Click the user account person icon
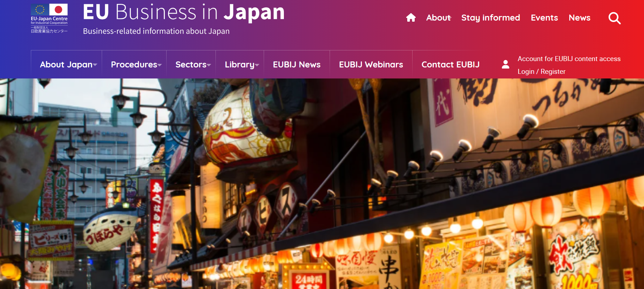The height and width of the screenshot is (289, 644). click(x=505, y=64)
